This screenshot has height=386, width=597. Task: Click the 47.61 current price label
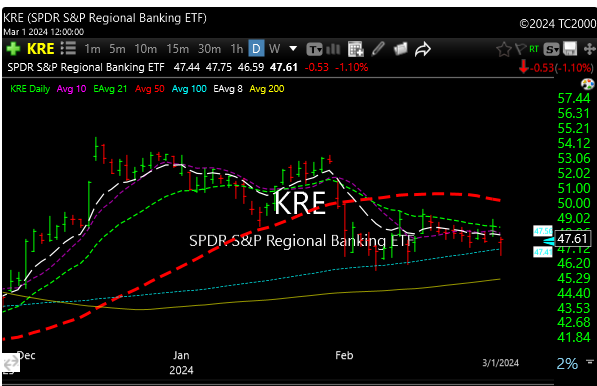(572, 239)
